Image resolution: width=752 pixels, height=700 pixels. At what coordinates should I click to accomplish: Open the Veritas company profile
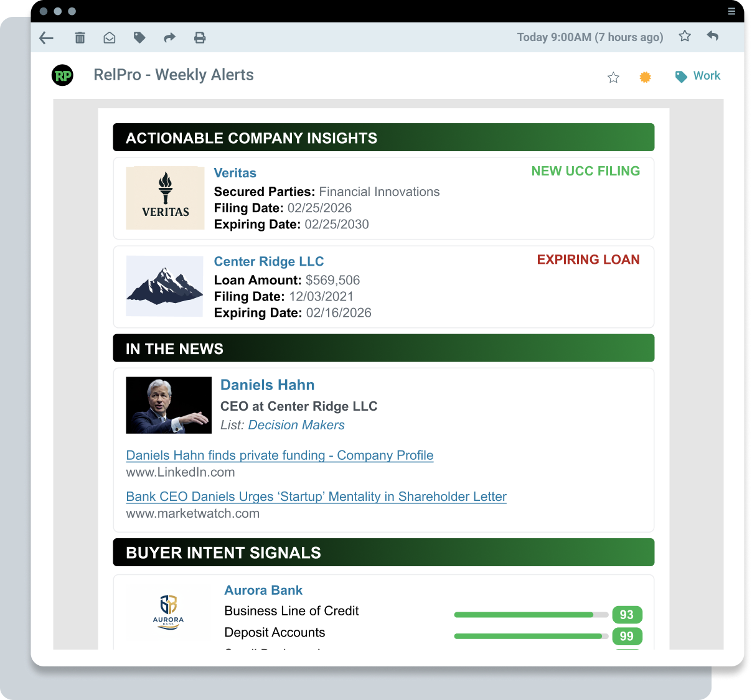click(x=235, y=172)
